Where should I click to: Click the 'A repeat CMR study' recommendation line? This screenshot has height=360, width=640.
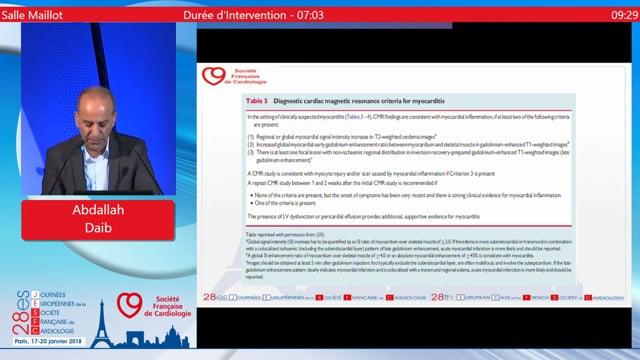click(342, 183)
